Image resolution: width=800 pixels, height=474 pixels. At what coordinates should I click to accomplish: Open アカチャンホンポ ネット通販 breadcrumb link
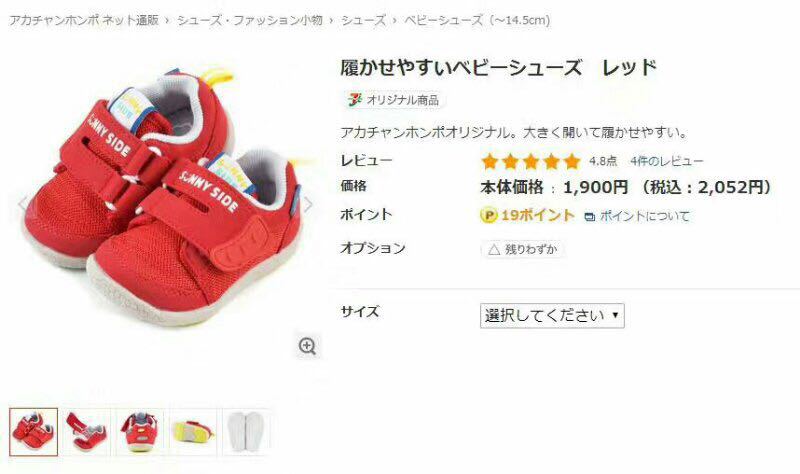(x=84, y=20)
